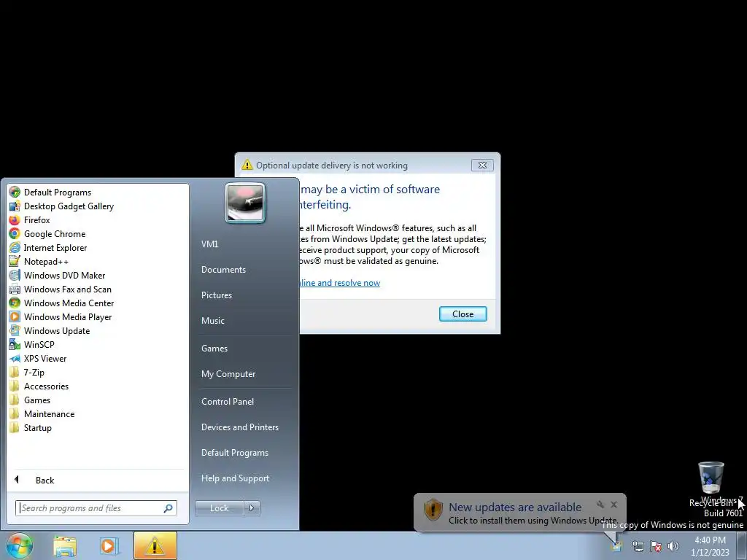747x560 pixels.
Task: Click the network tray icon
Action: click(638, 546)
